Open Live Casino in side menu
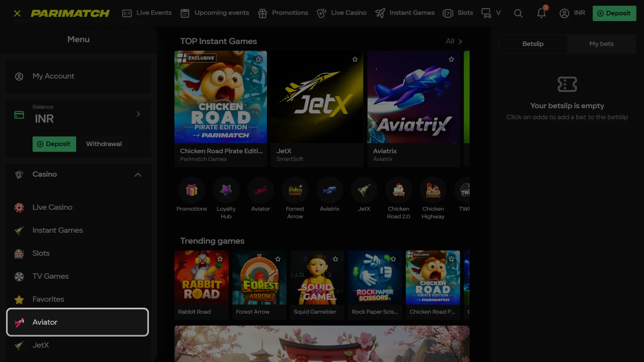This screenshot has height=362, width=644. [78, 207]
